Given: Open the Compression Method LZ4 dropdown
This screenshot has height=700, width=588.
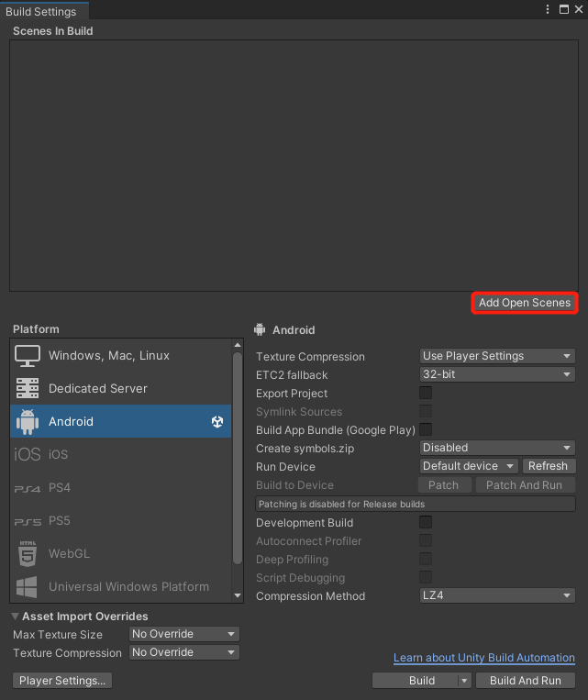Looking at the screenshot, I should click(x=497, y=595).
